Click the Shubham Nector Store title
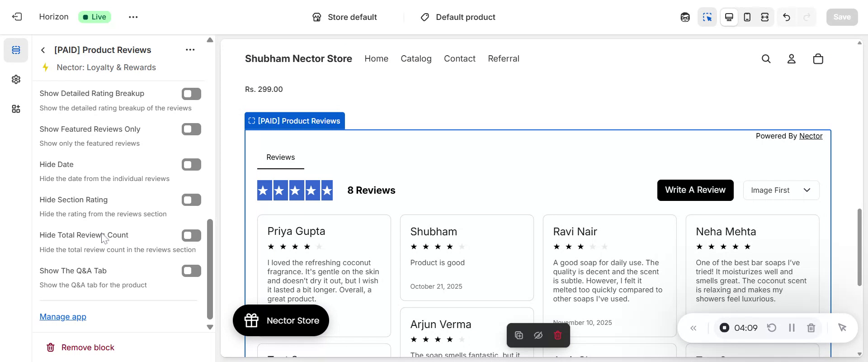Screen dimensions: 868x362 [298, 59]
